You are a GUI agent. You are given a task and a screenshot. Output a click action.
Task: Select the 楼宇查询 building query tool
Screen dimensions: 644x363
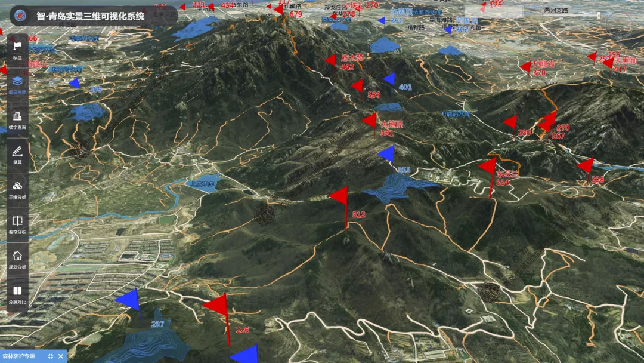[17, 119]
